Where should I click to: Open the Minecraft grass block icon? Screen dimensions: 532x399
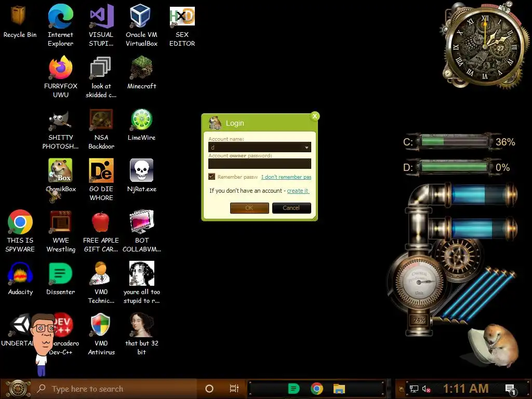141,73
